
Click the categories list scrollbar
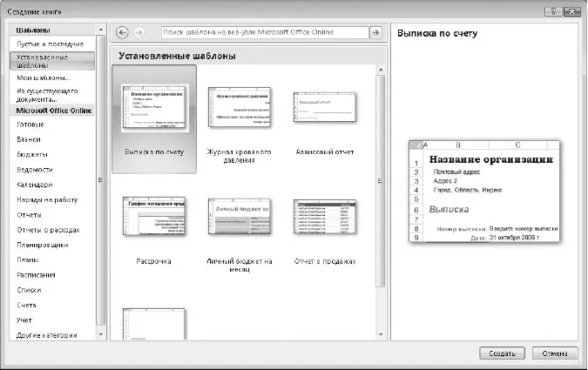point(101,181)
